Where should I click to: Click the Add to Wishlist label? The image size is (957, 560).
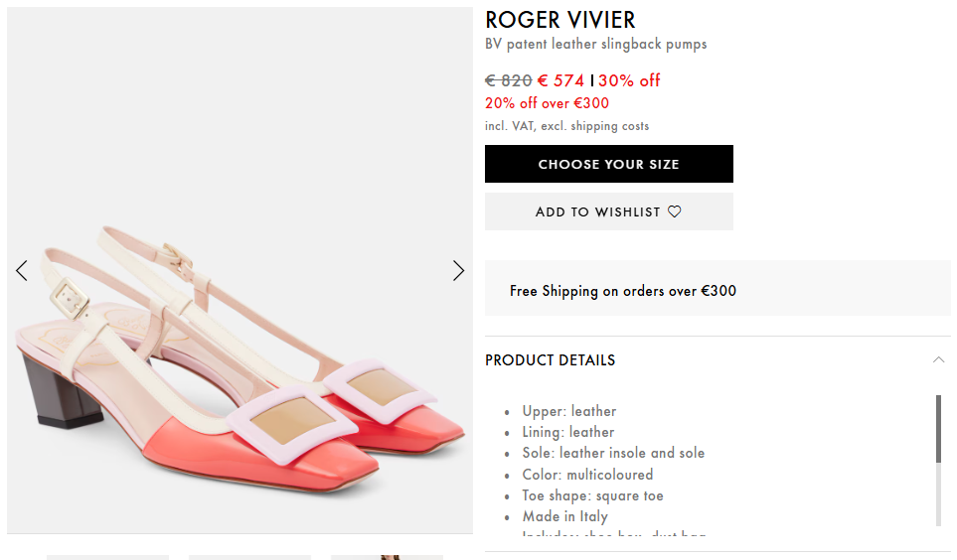tap(597, 211)
